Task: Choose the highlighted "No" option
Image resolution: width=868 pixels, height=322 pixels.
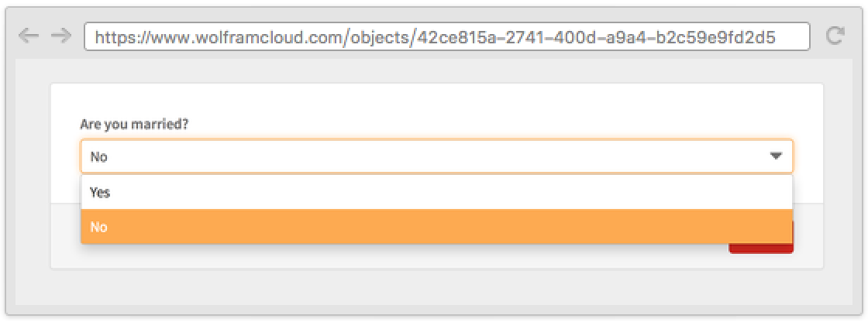Action: click(98, 227)
